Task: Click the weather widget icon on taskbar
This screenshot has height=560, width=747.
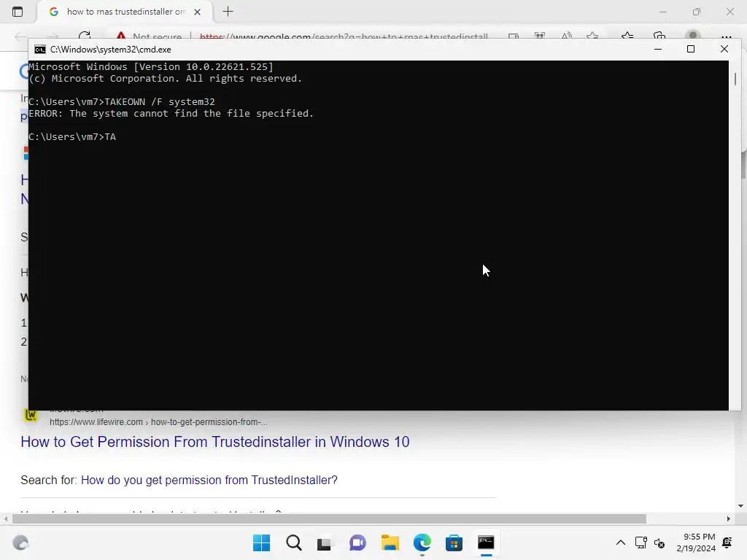Action: [x=20, y=542]
